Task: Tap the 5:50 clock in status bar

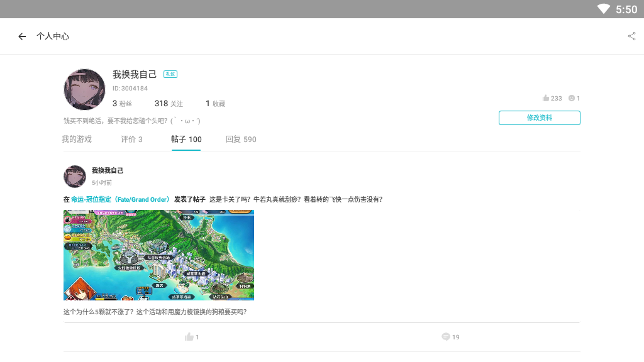Action: [626, 9]
